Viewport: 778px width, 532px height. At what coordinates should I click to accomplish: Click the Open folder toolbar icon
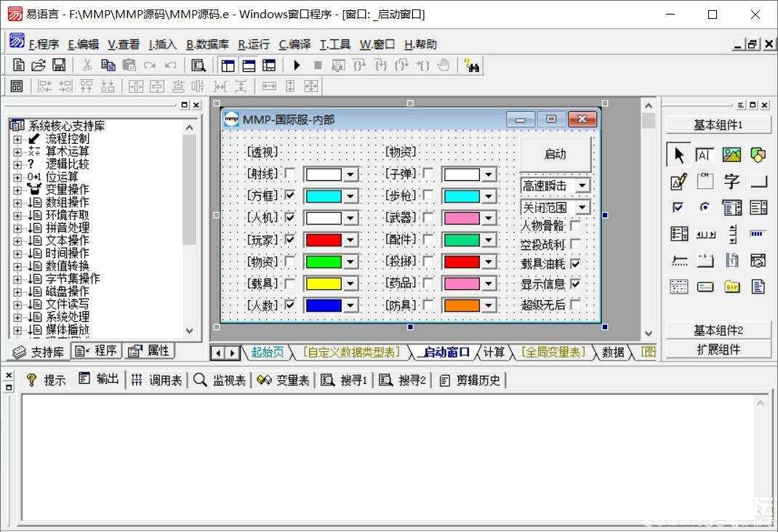click(x=39, y=65)
